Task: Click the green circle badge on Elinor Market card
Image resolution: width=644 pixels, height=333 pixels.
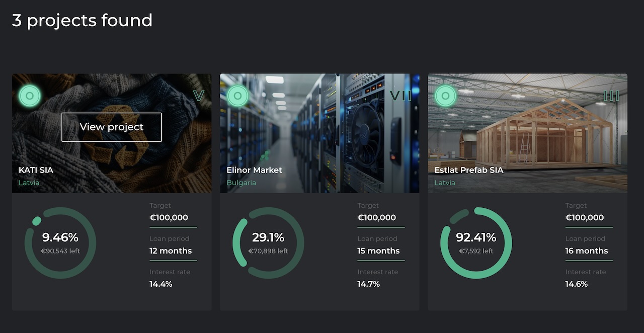Action: click(x=237, y=96)
